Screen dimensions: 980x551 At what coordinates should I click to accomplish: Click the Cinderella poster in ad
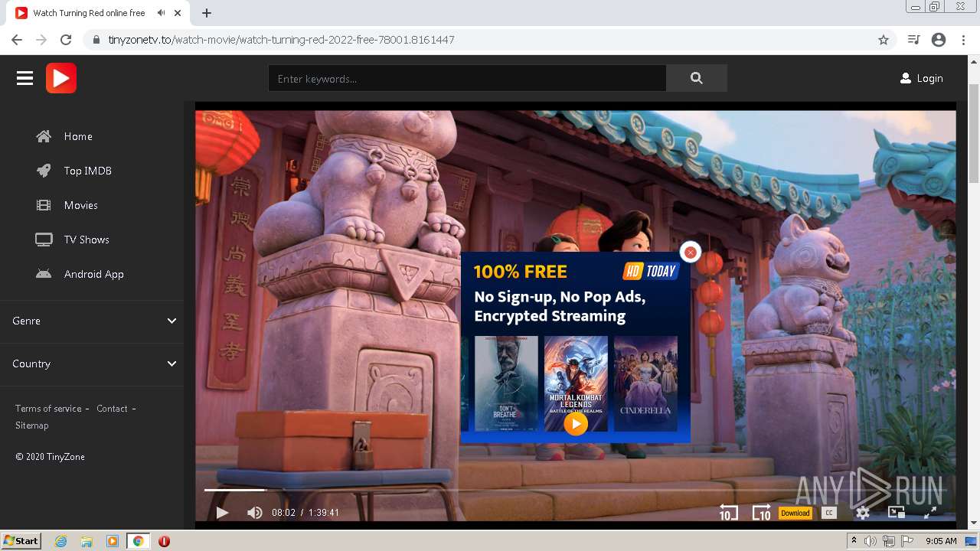645,383
